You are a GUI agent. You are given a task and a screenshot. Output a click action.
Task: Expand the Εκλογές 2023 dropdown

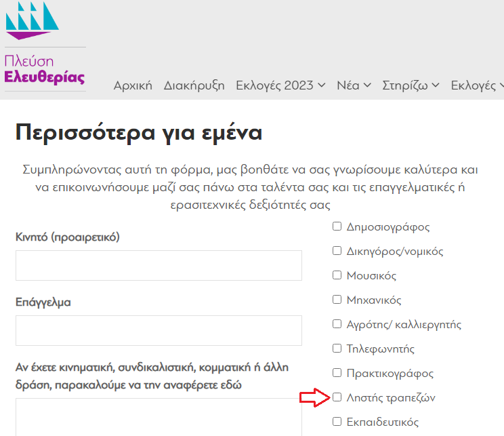[x=280, y=85]
